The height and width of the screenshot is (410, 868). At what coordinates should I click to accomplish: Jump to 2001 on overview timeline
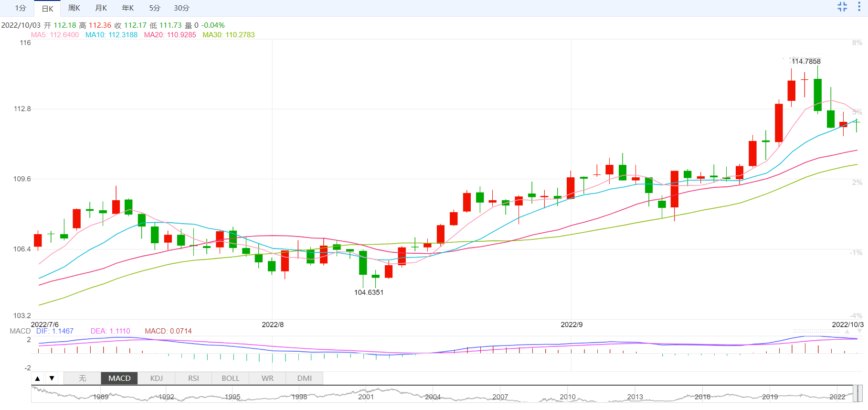click(366, 397)
